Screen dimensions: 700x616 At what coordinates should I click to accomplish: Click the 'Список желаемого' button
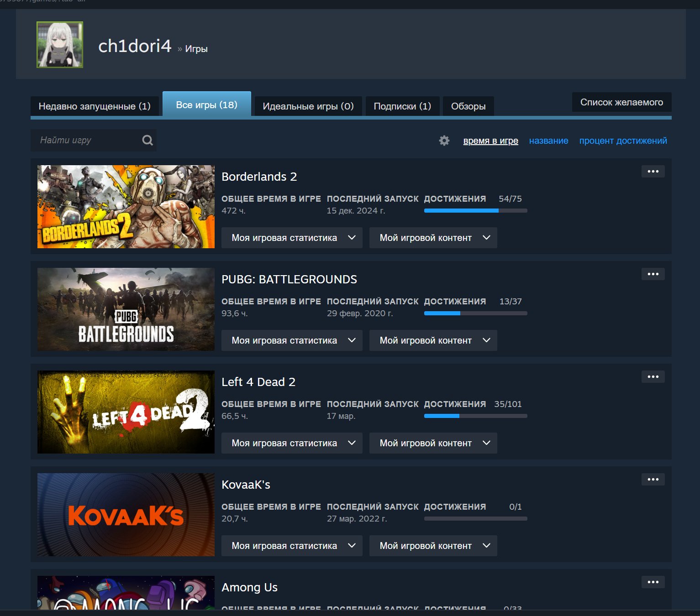(x=621, y=102)
